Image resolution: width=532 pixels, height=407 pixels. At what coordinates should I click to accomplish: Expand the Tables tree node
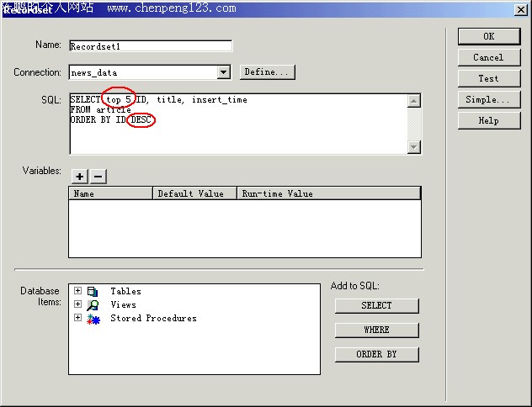coord(77,292)
